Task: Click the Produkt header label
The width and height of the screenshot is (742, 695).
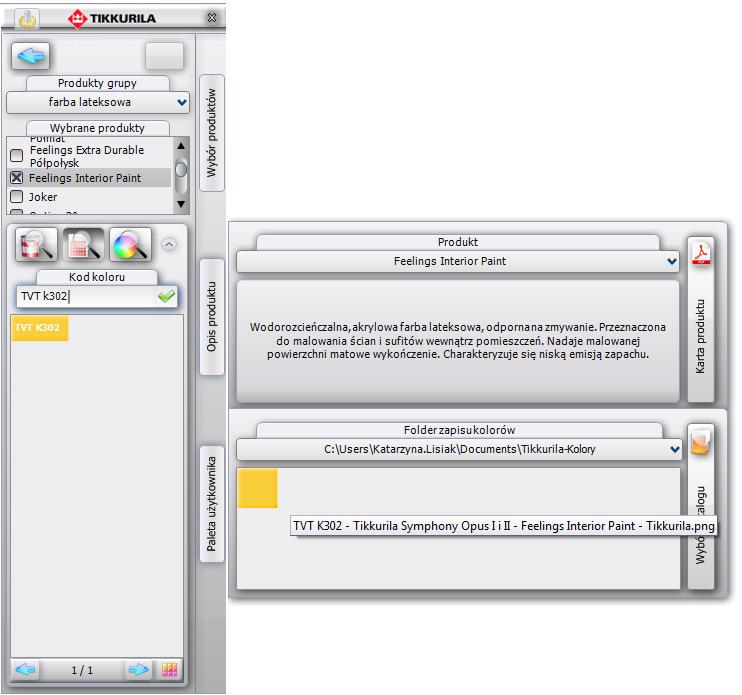Action: click(x=458, y=242)
